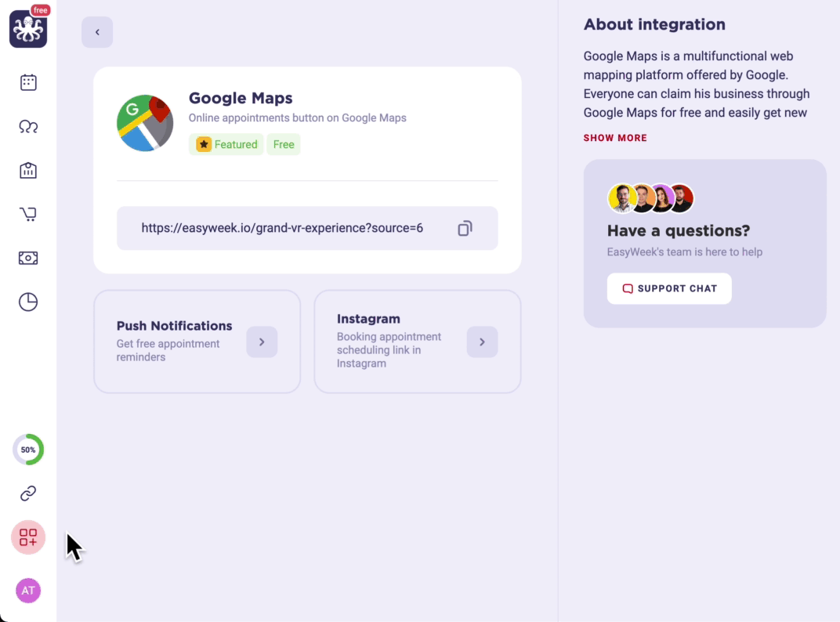Screen dimensions: 840x622
Task: Click the link chain icon in sidebar
Action: [x=28, y=494]
